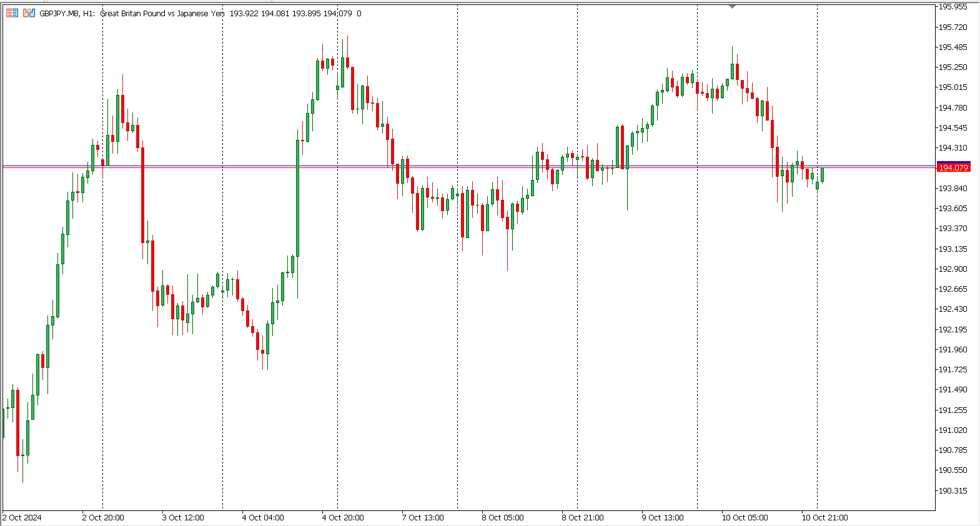Click the 190.315 price scale label
Viewport: 980px width, 526px height.
(953, 491)
